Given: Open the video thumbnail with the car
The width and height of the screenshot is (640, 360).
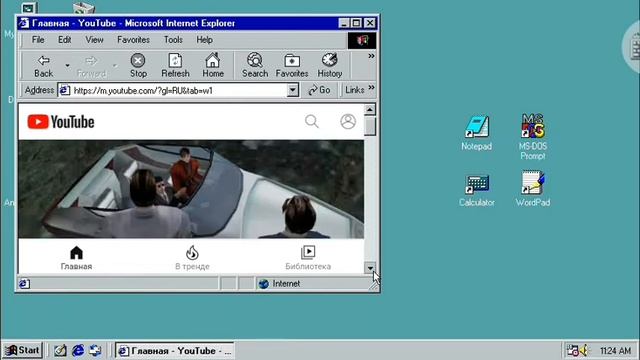Looking at the screenshot, I should point(191,189).
